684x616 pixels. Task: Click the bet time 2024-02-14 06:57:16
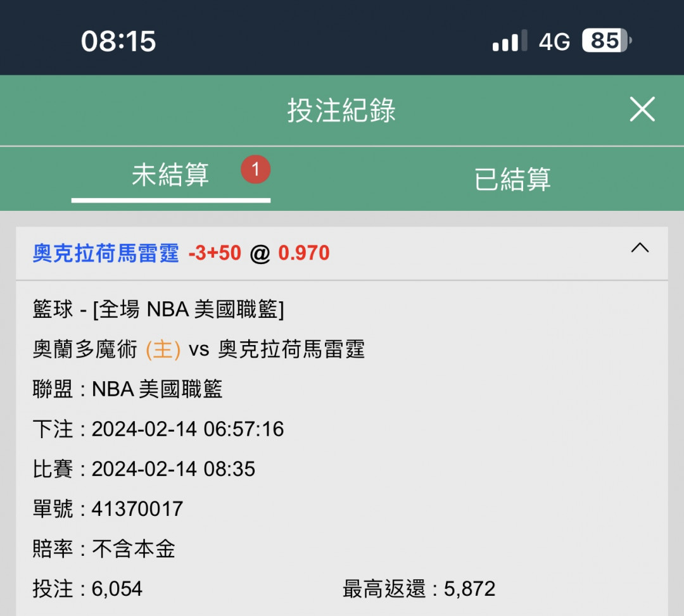pyautogui.click(x=187, y=429)
